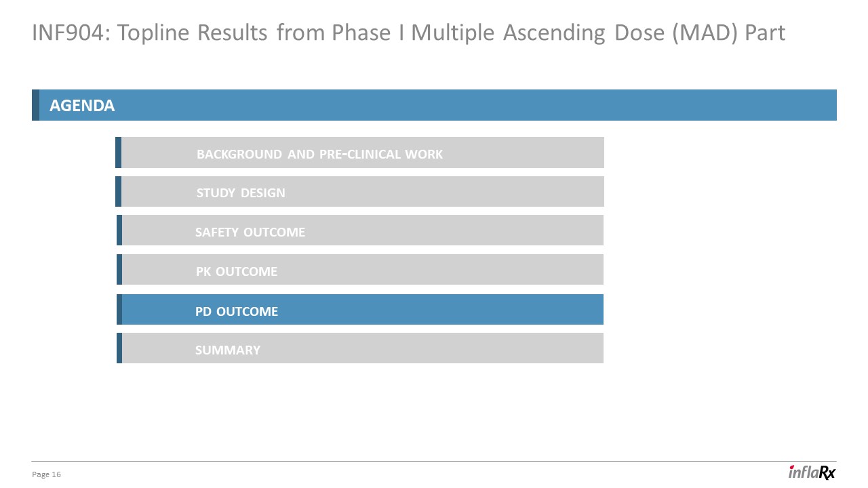Viewport: 868px width, 488px height.
Task: Select the Study Design agenda item
Action: click(241, 193)
